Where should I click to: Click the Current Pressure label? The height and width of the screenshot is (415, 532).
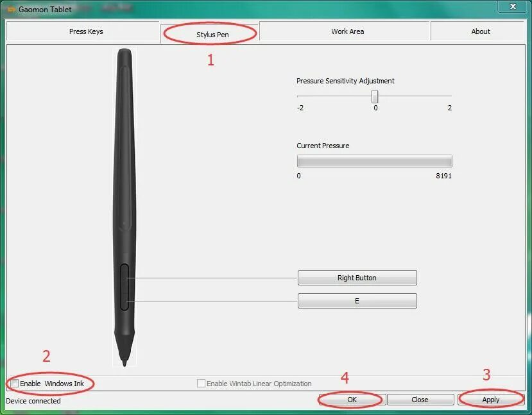pos(323,146)
